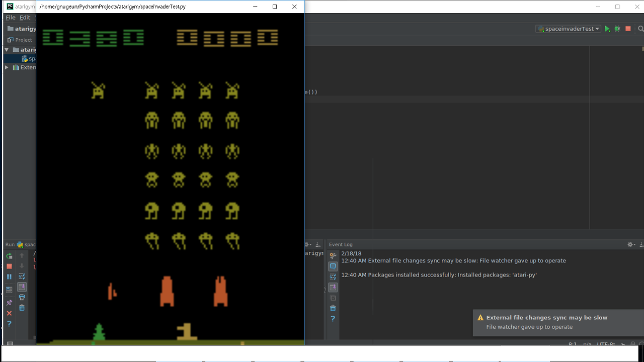Print the Run console output
644x362 pixels.
[22, 298]
